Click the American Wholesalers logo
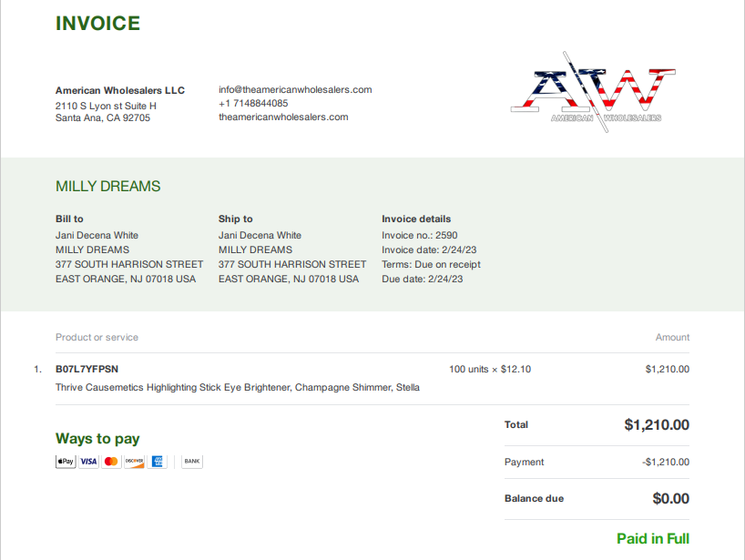 (x=593, y=92)
